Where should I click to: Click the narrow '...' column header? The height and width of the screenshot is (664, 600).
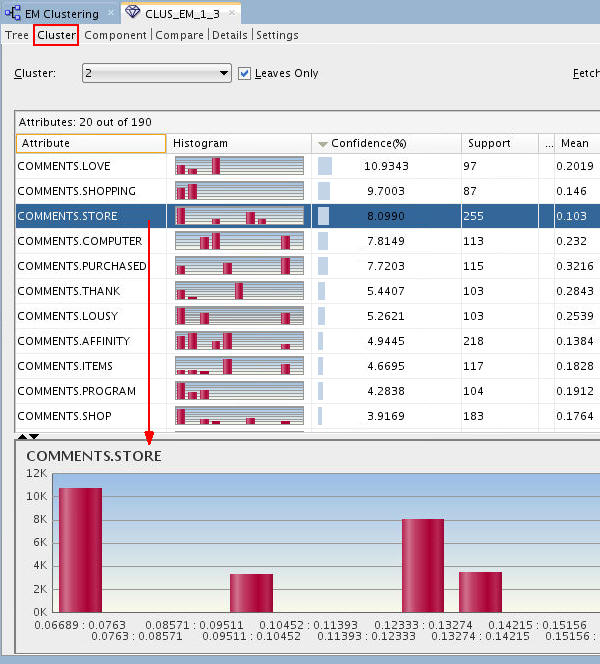(547, 143)
